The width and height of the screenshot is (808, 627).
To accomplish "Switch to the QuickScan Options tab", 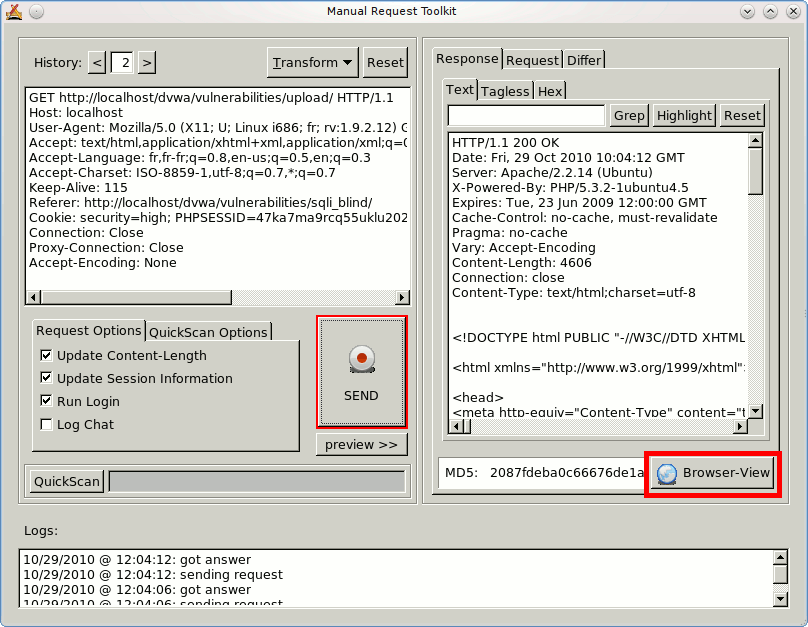I will pos(208,332).
